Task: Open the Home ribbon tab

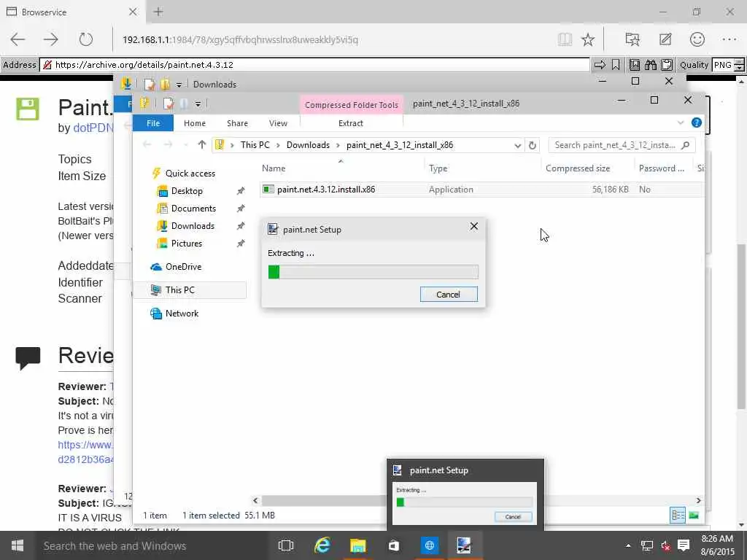Action: coord(194,122)
